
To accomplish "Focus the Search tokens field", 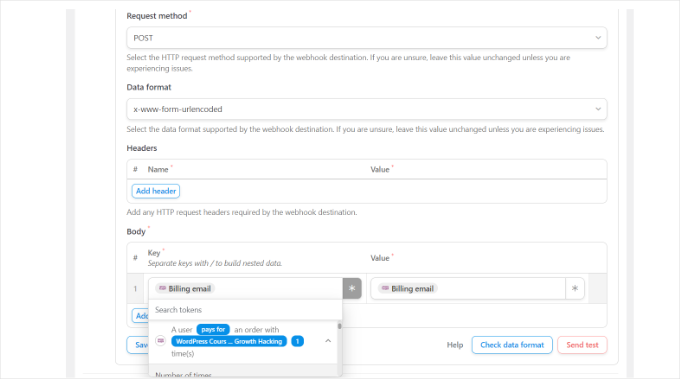I will click(x=245, y=310).
